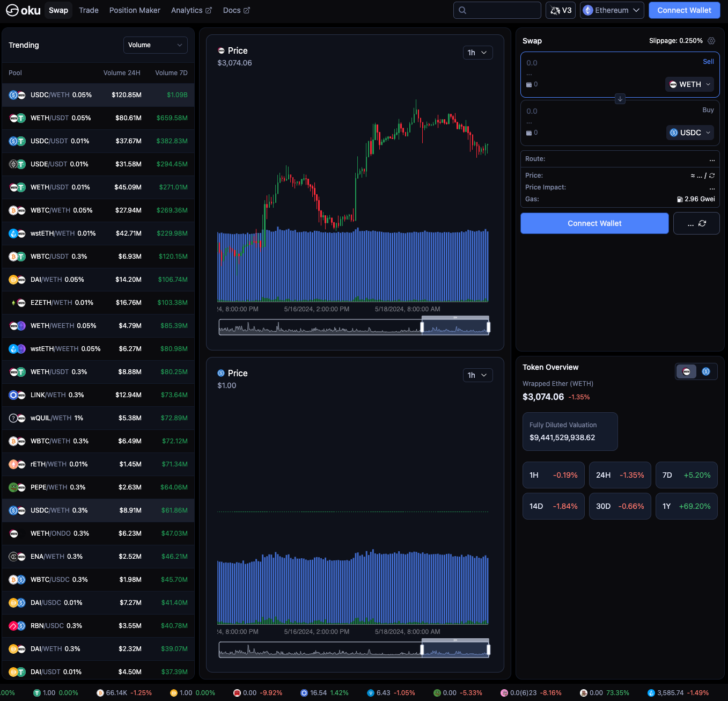
Task: Click the header Connect Wallet button
Action: 684,10
